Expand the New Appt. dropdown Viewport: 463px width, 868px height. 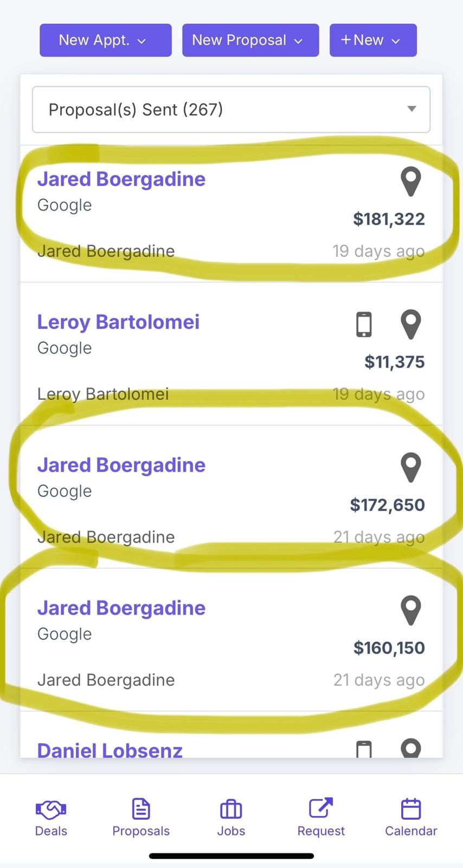pos(106,40)
